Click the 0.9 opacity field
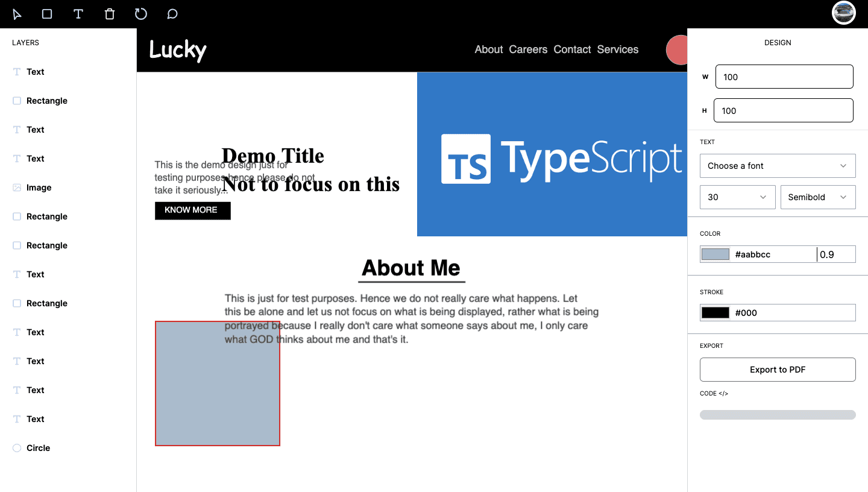The height and width of the screenshot is (492, 868). tap(836, 254)
